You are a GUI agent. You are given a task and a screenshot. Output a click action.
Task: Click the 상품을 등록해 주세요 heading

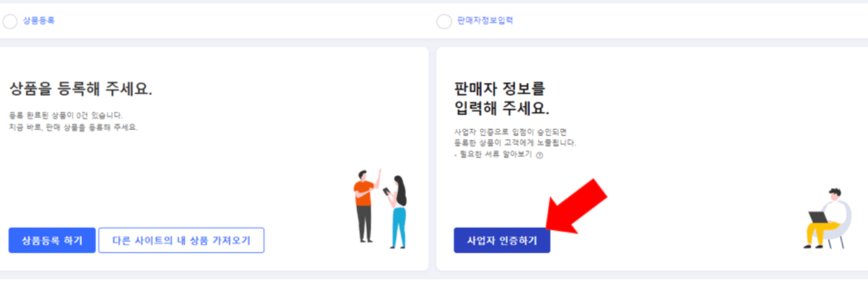[x=81, y=89]
